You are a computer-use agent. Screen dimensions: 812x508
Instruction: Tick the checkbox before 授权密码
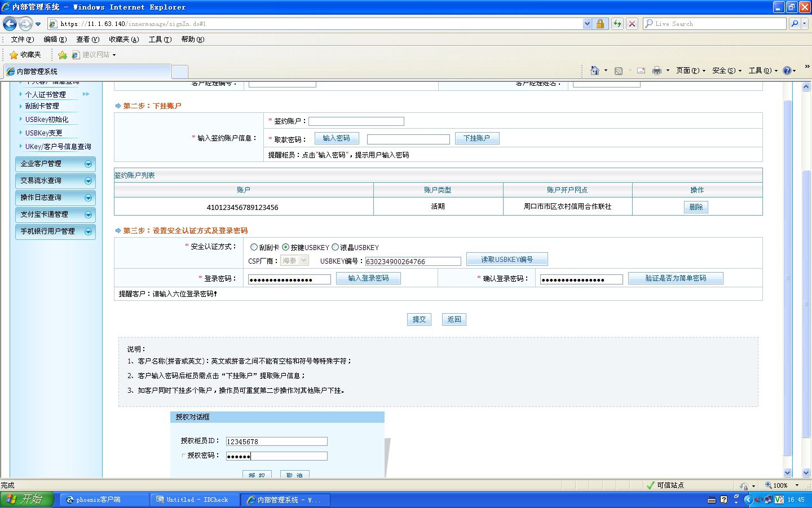(x=183, y=456)
